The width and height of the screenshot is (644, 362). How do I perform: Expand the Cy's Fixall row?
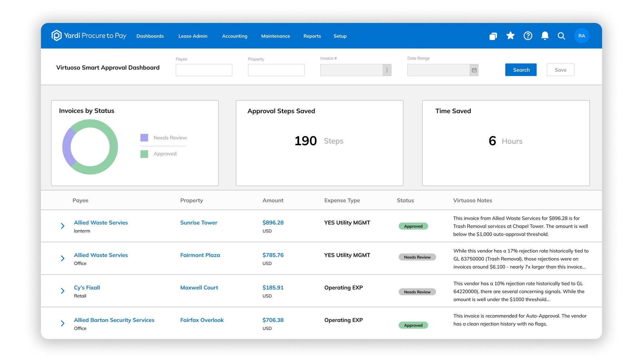(x=63, y=291)
